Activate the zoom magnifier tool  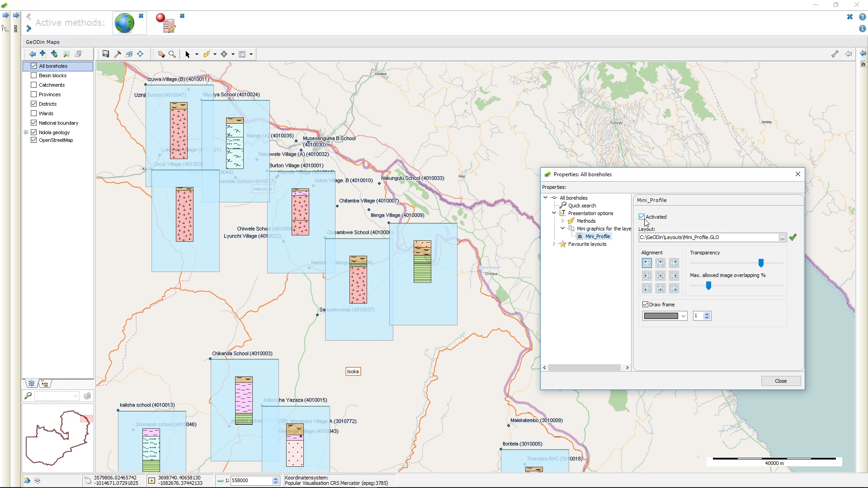tap(172, 54)
